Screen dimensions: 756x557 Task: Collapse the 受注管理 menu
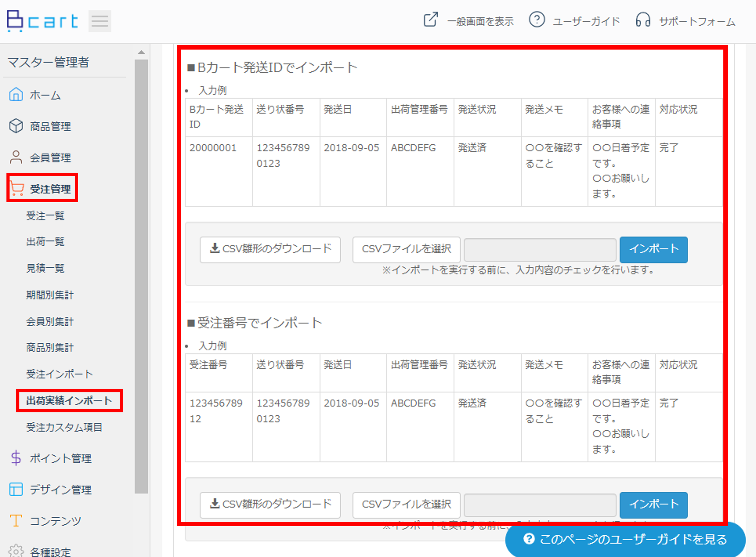tap(50, 189)
